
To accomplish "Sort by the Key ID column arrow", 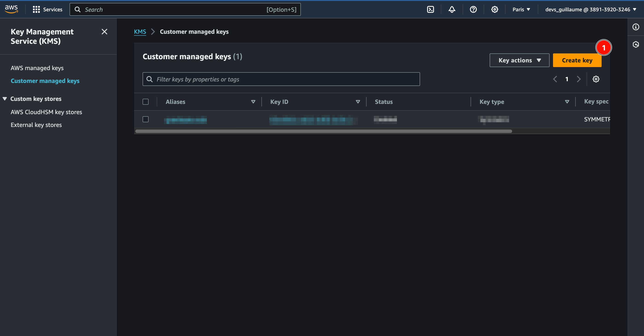I will tap(358, 102).
